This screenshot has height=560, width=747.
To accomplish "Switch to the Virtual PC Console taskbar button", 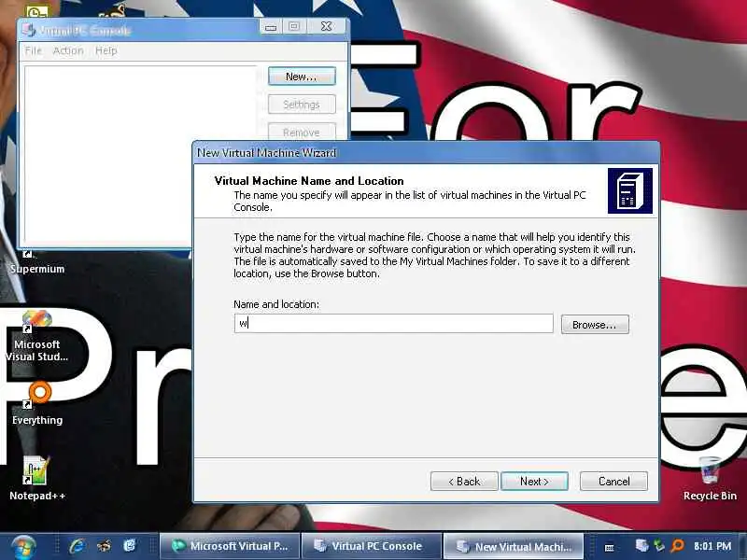I will (x=371, y=546).
